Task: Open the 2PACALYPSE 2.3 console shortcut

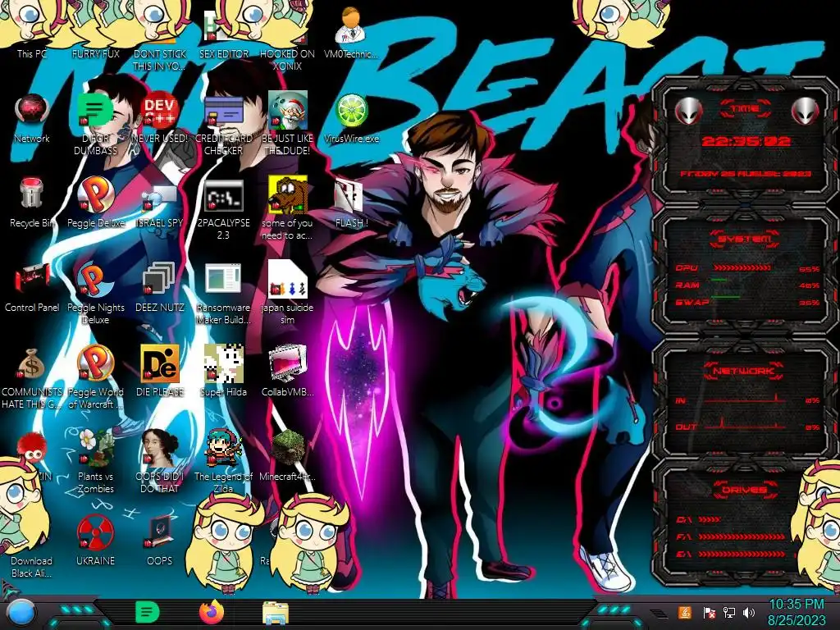Action: click(x=223, y=209)
